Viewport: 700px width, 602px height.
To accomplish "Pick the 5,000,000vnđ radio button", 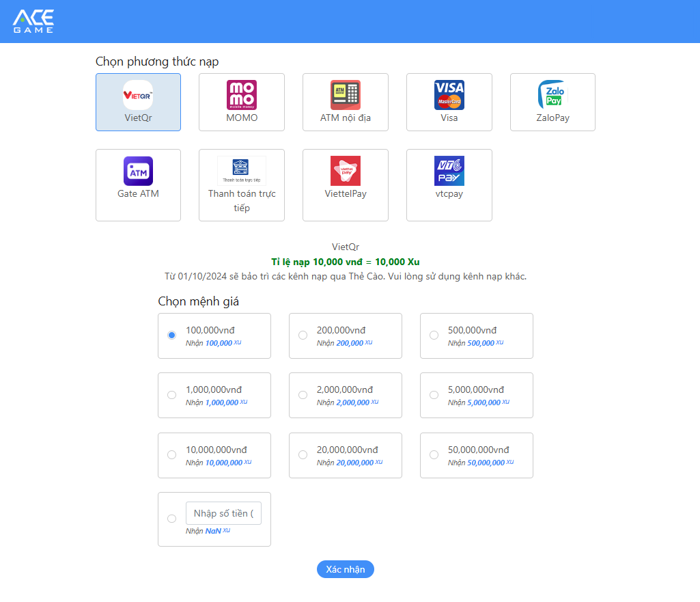I will point(434,395).
